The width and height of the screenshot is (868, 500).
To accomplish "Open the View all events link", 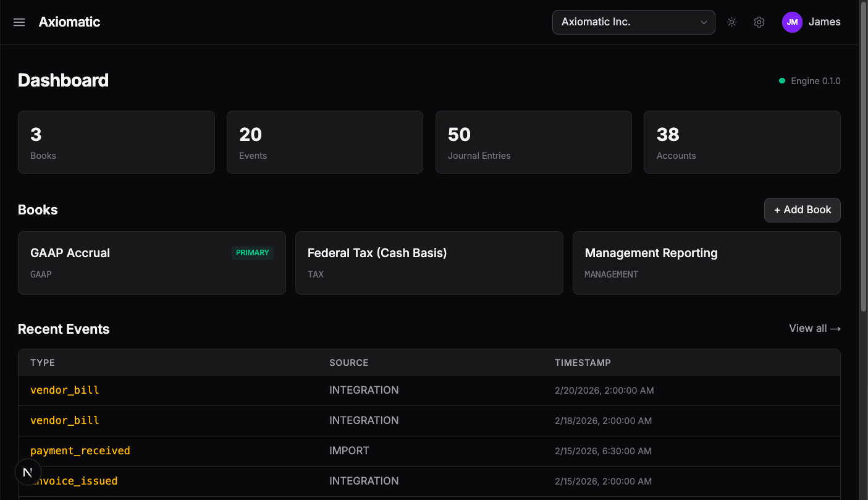I will [x=807, y=328].
